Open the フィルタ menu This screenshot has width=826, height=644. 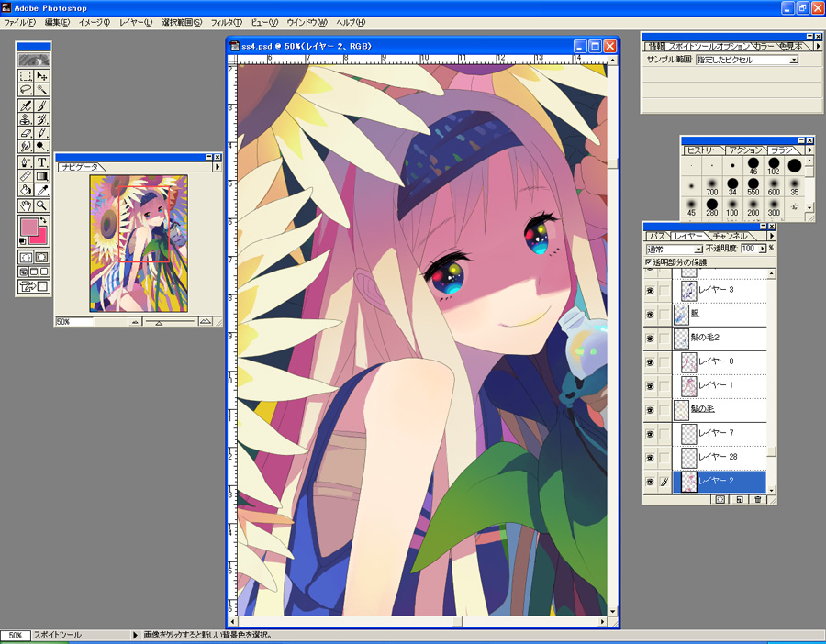pyautogui.click(x=226, y=23)
